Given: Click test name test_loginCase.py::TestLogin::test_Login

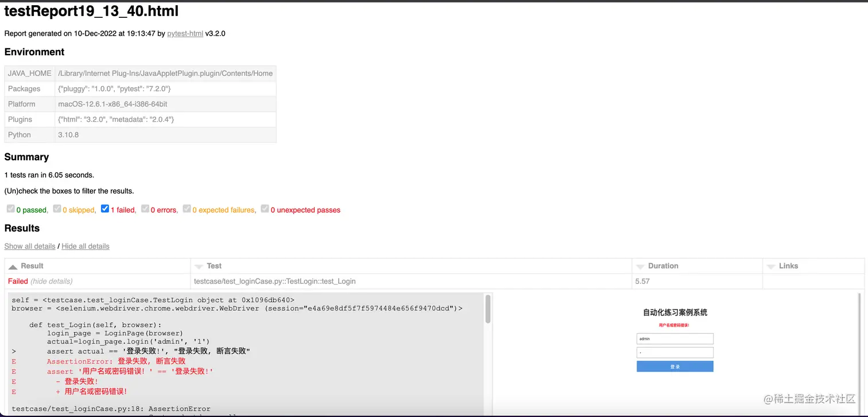Looking at the screenshot, I should pos(275,281).
